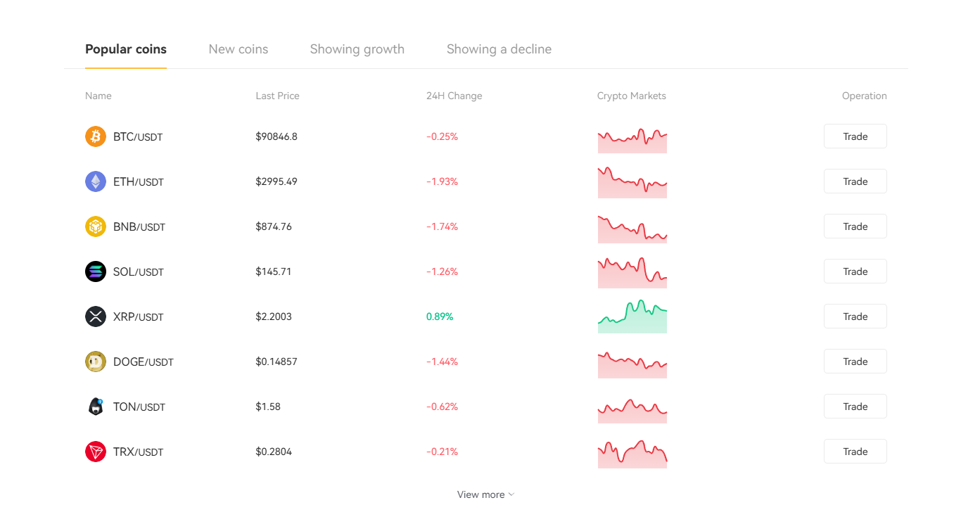Switch to the New coins tab
Viewport: 980px width, 505px height.
[x=238, y=49]
